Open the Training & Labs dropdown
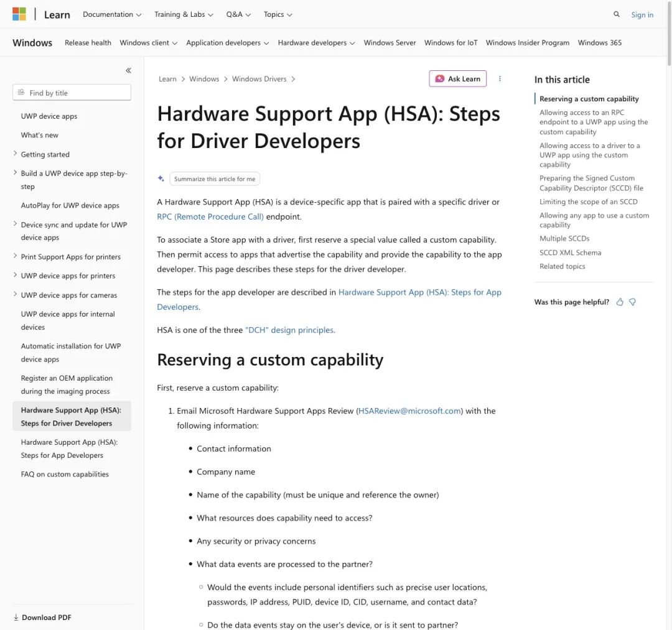Screen dimensions: 672x630 pos(184,14)
